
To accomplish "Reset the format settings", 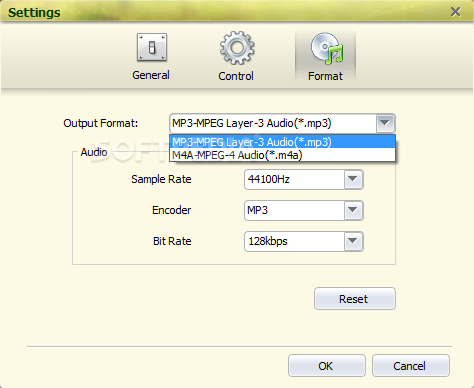I will [355, 299].
